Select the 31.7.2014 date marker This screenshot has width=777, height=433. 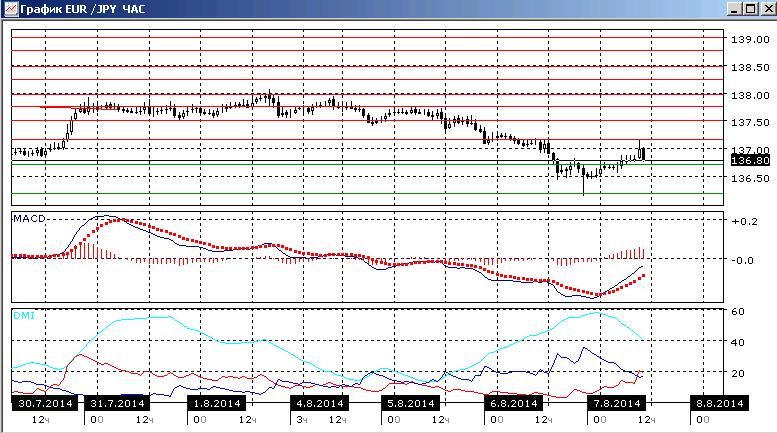tap(117, 403)
